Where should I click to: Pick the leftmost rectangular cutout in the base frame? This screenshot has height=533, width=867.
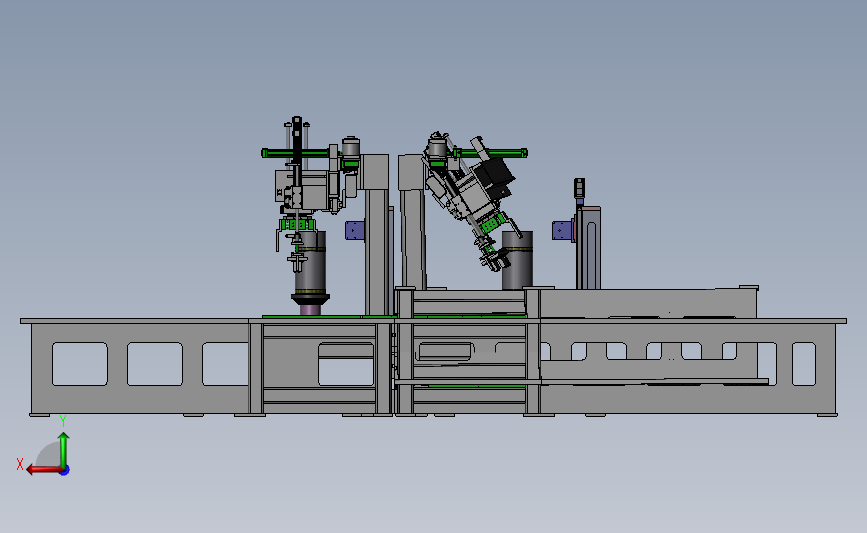[80, 364]
